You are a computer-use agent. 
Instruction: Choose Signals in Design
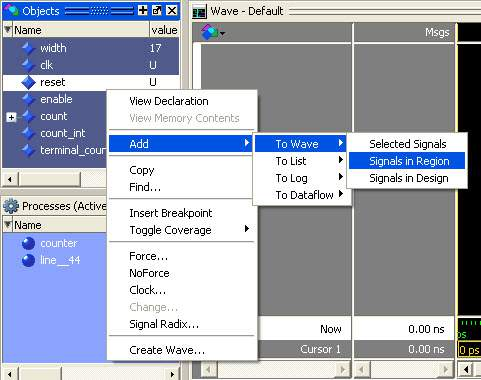pos(407,178)
